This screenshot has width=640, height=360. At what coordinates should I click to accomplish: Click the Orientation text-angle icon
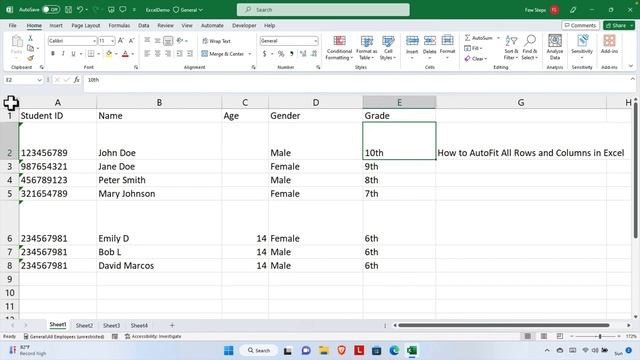[180, 40]
